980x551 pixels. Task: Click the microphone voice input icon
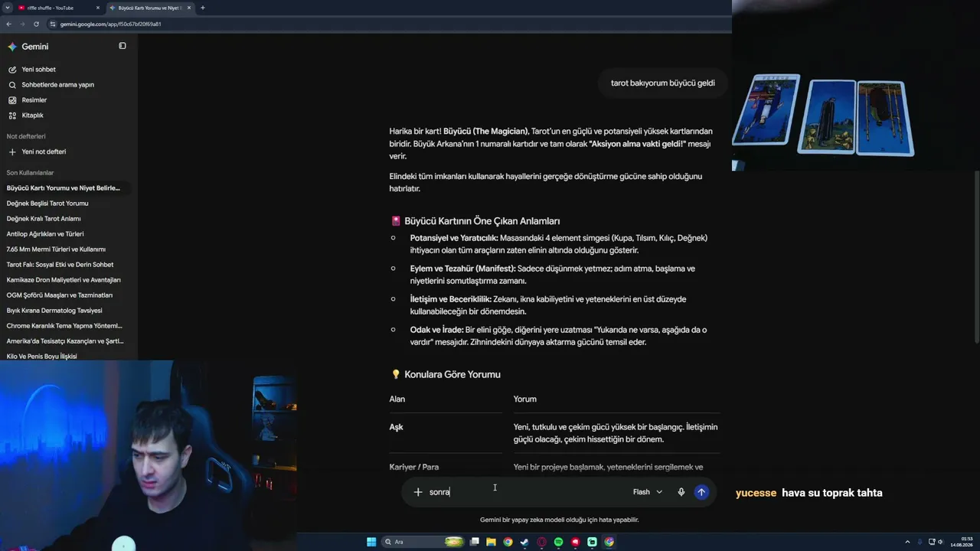[681, 492]
